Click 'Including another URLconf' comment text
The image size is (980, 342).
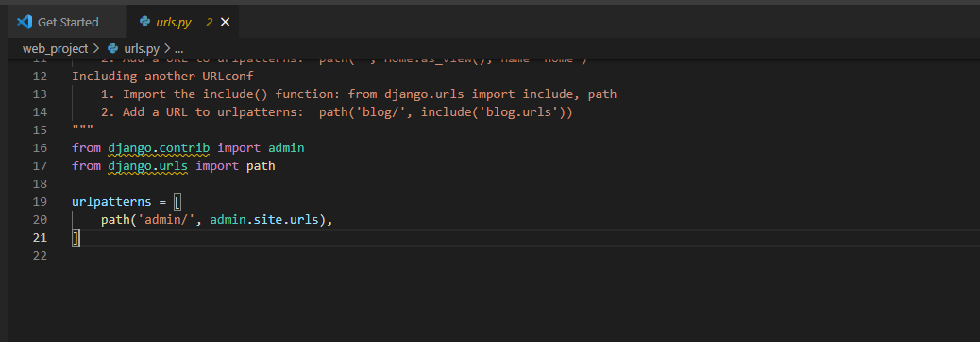(162, 77)
